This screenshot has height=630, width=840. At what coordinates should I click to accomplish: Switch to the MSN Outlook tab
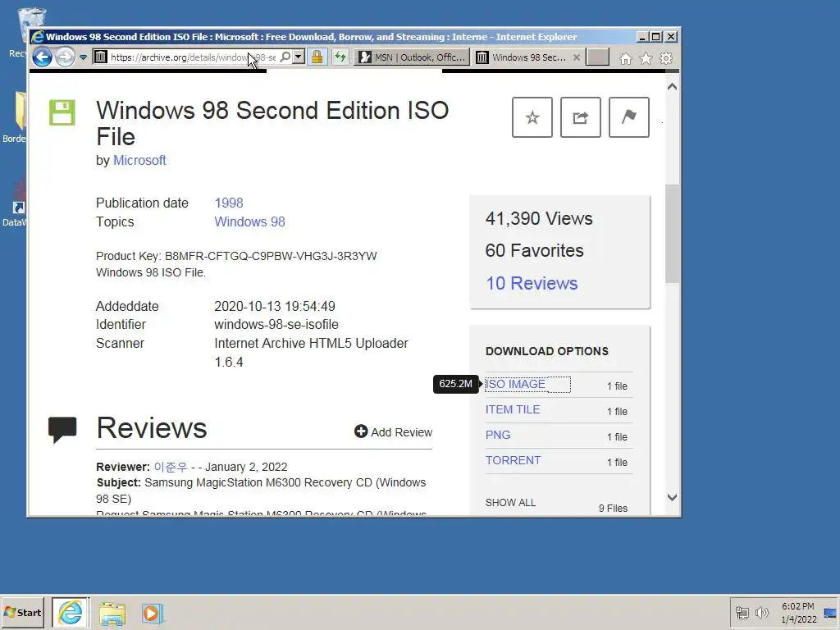(x=412, y=57)
